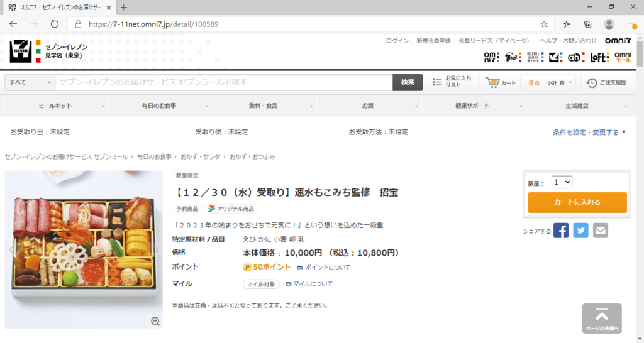Open the favorites list icon

point(567,24)
